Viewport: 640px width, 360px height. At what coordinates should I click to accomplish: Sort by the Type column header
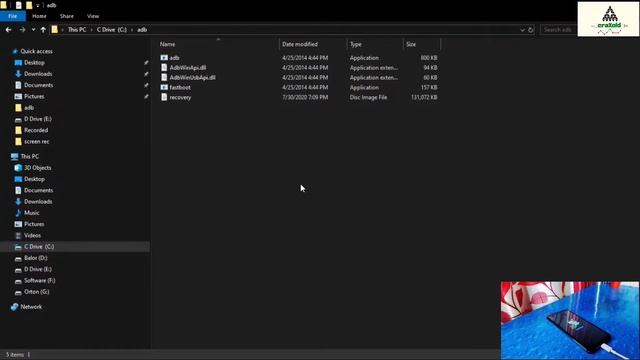(356, 44)
